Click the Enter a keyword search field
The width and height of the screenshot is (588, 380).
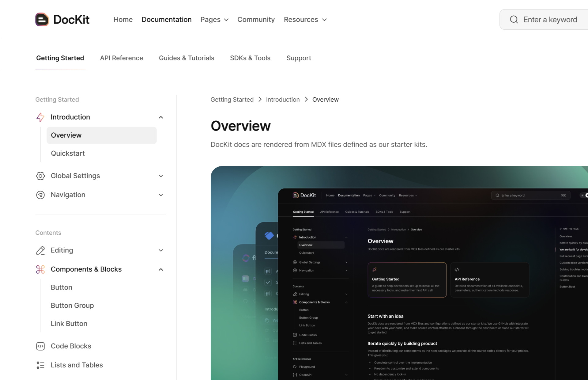click(x=550, y=19)
